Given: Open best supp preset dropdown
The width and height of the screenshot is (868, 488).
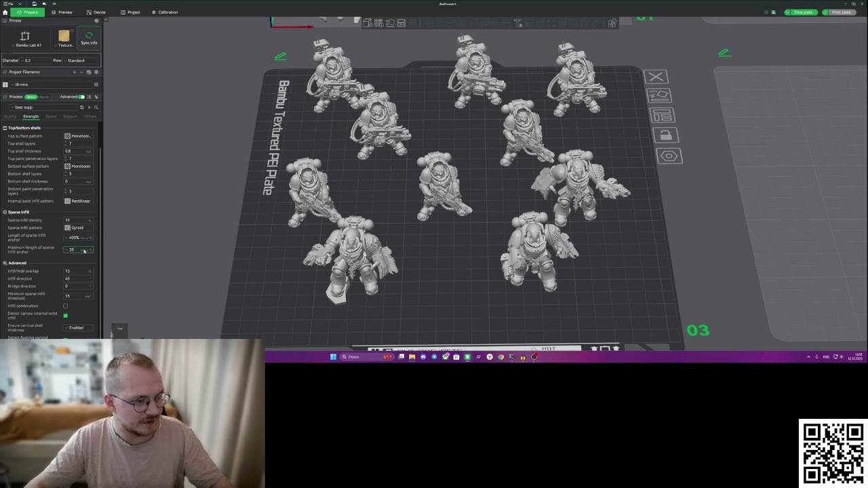Looking at the screenshot, I should (44, 107).
